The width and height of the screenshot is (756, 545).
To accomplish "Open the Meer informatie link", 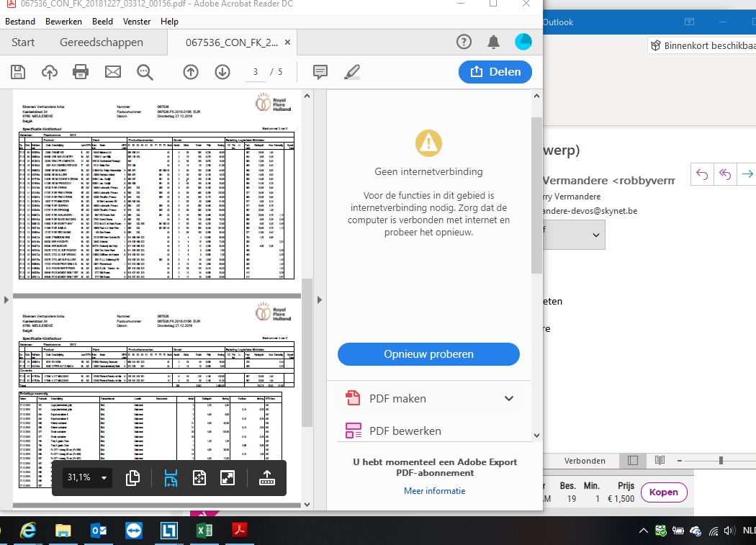I will pos(434,490).
